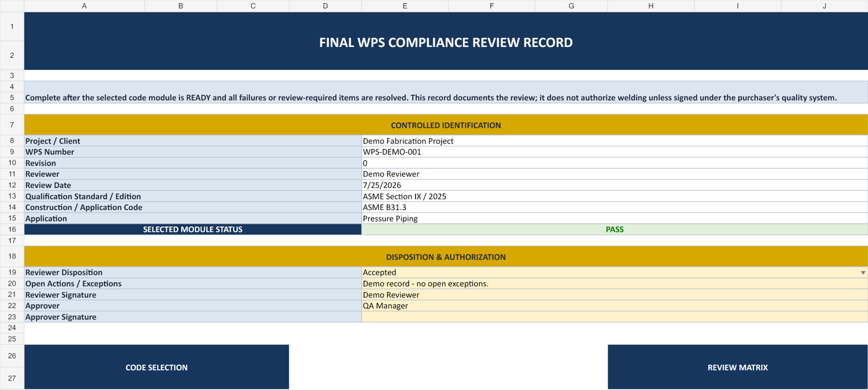This screenshot has width=868, height=390.
Task: Select the green PASS status cell
Action: pyautogui.click(x=615, y=229)
